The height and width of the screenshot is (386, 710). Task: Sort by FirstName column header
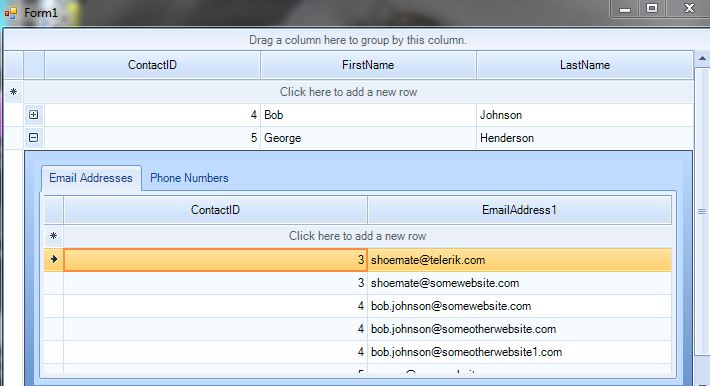pyautogui.click(x=368, y=65)
